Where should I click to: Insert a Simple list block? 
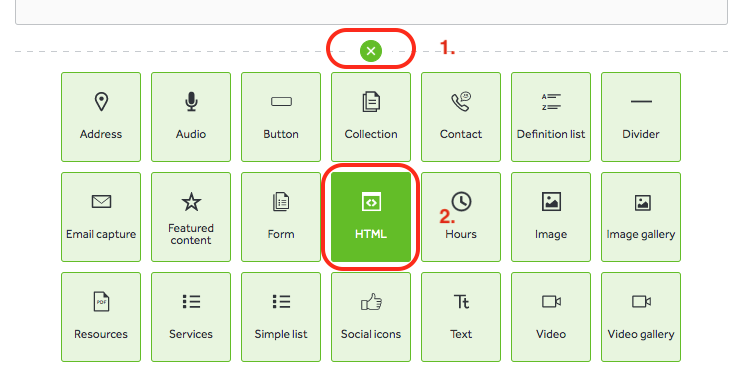(281, 317)
